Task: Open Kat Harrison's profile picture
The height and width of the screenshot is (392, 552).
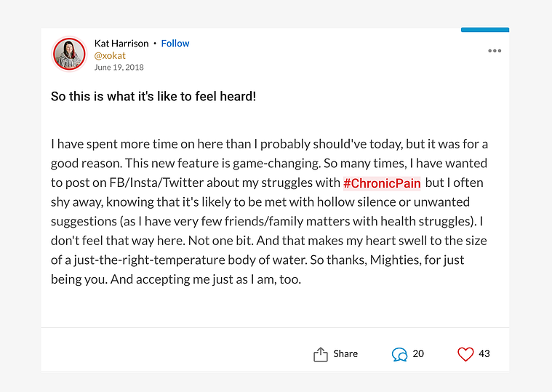Action: tap(69, 55)
